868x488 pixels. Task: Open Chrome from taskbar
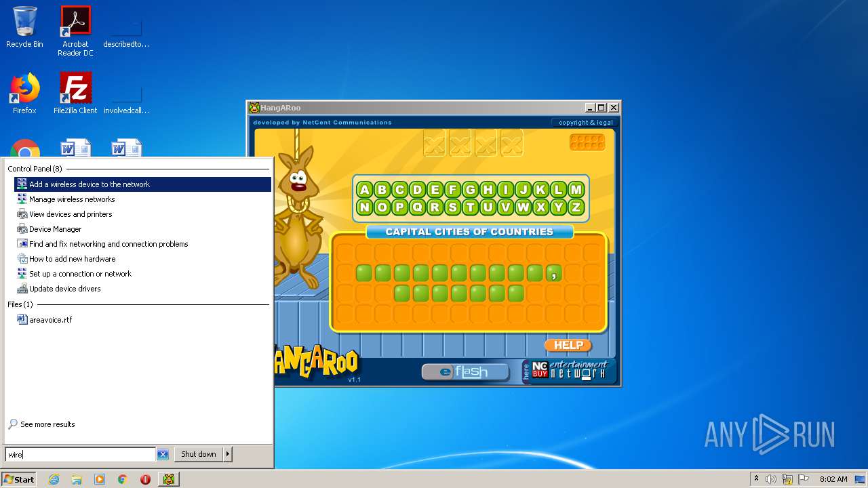pos(122,479)
